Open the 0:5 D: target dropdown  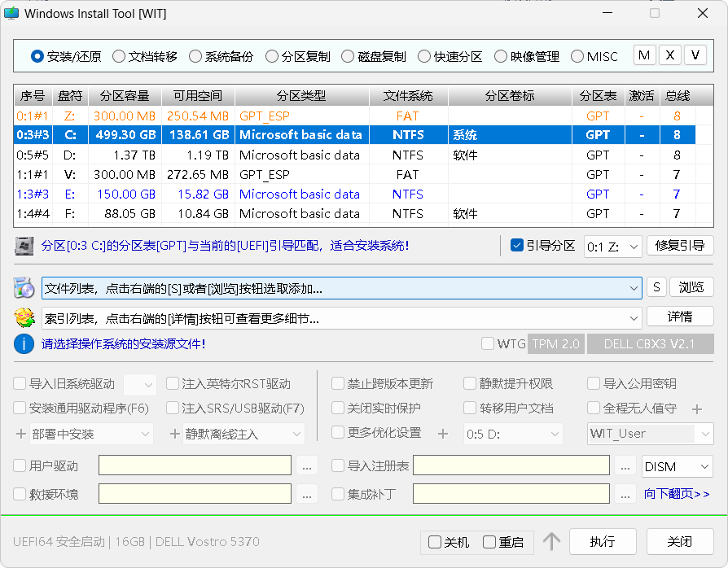513,434
